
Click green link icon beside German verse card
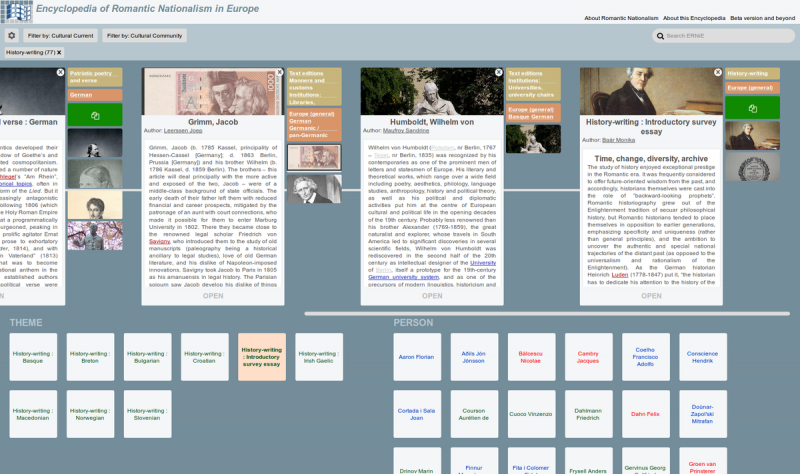[x=95, y=115]
